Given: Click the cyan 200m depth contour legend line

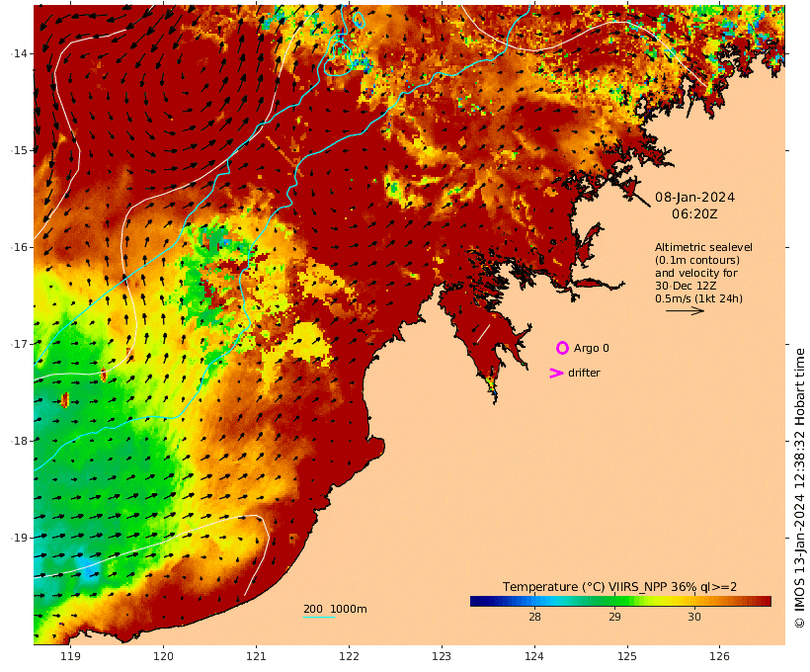Looking at the screenshot, I should [319, 617].
